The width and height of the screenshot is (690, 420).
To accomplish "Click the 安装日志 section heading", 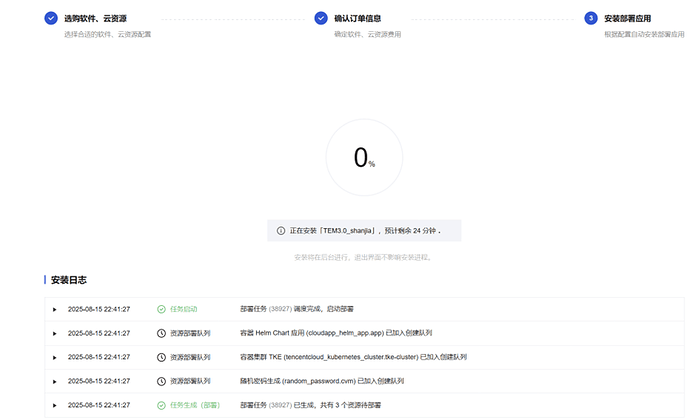I will coord(69,280).
